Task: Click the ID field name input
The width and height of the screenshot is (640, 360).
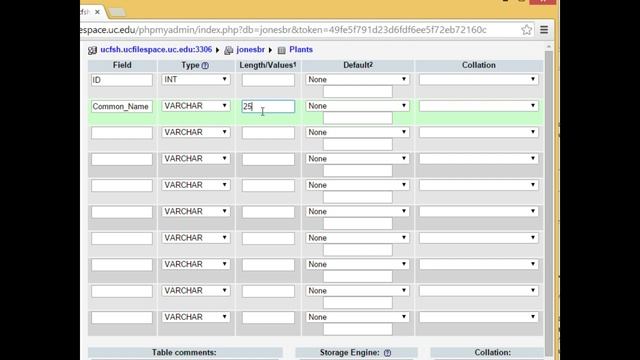Action: tap(122, 80)
